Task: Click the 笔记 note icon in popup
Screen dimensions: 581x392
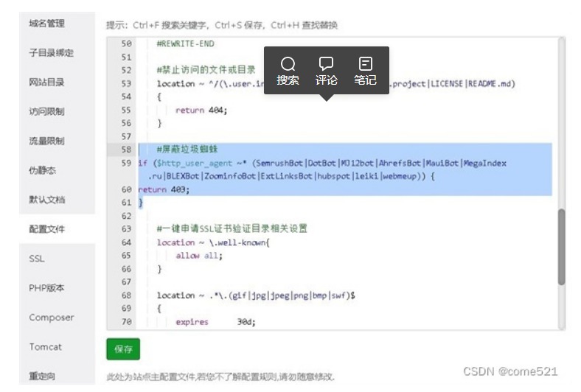Action: tap(366, 63)
